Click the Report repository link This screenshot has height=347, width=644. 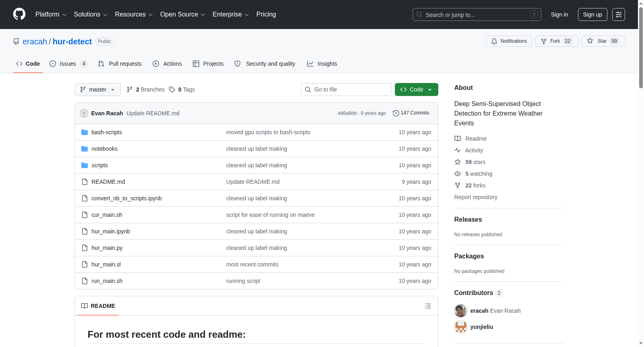click(x=476, y=197)
